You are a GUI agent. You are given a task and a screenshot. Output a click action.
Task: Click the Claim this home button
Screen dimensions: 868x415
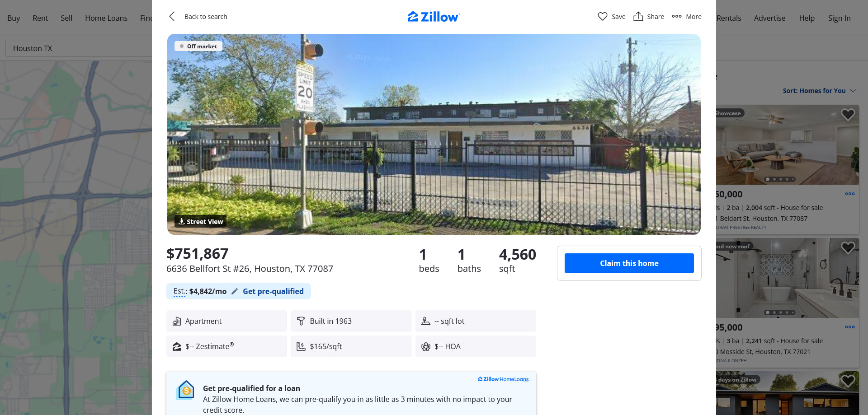[629, 263]
